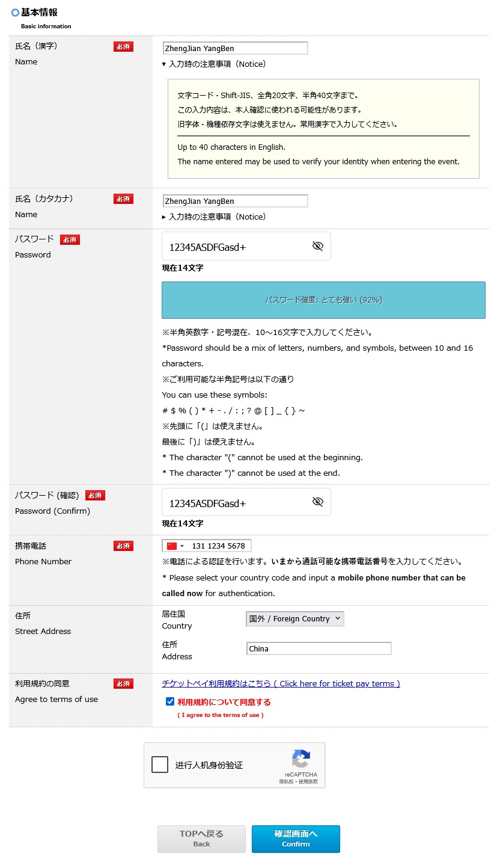Reveal the confirm password with eye icon
Viewport: 491px width, 868px height.
click(x=318, y=502)
